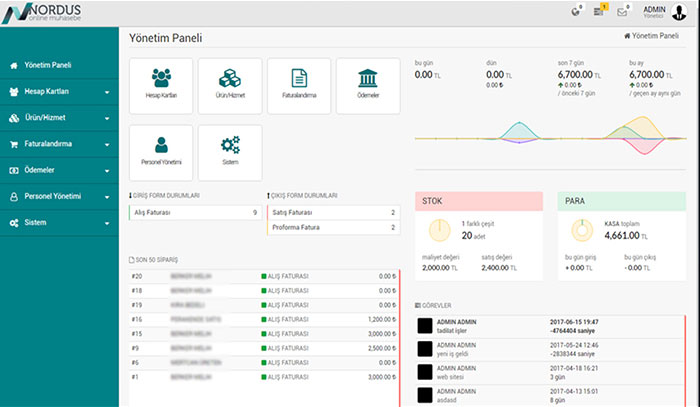This screenshot has height=407, width=700.
Task: Expand the Personel Yönetimi menu arrow
Action: point(107,197)
